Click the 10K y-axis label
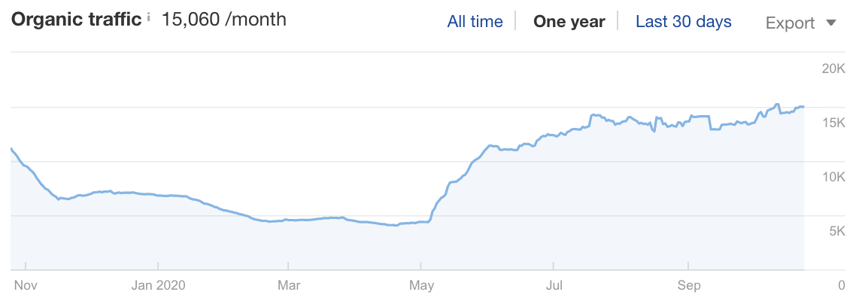Screen dimensions: 868x307 click(833, 177)
